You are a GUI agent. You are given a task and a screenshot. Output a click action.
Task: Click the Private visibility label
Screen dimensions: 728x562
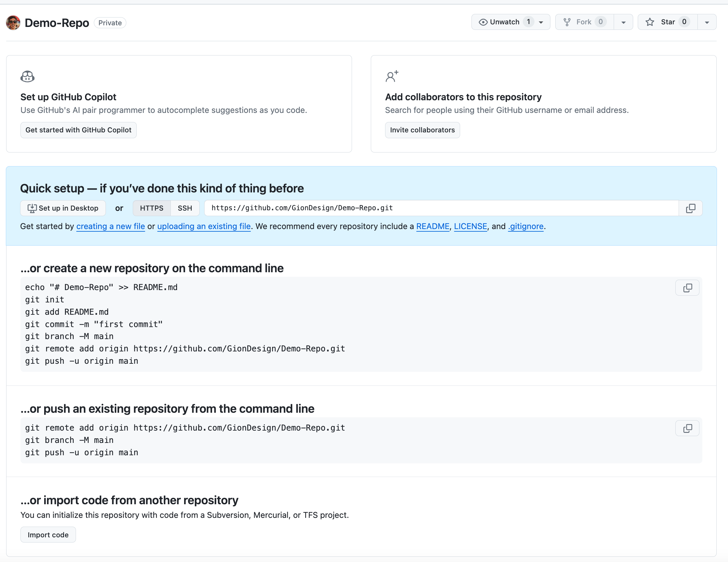(x=110, y=23)
